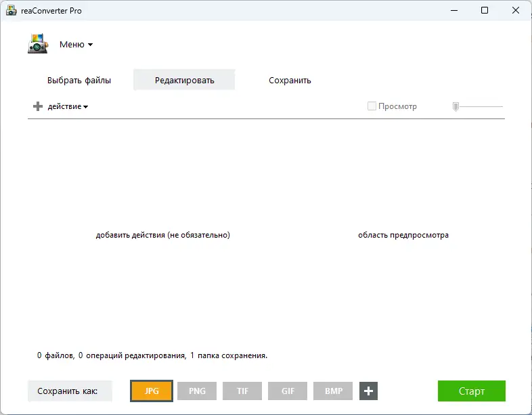The height and width of the screenshot is (415, 532).
Task: Expand the действие dropdown arrow
Action: click(85, 107)
